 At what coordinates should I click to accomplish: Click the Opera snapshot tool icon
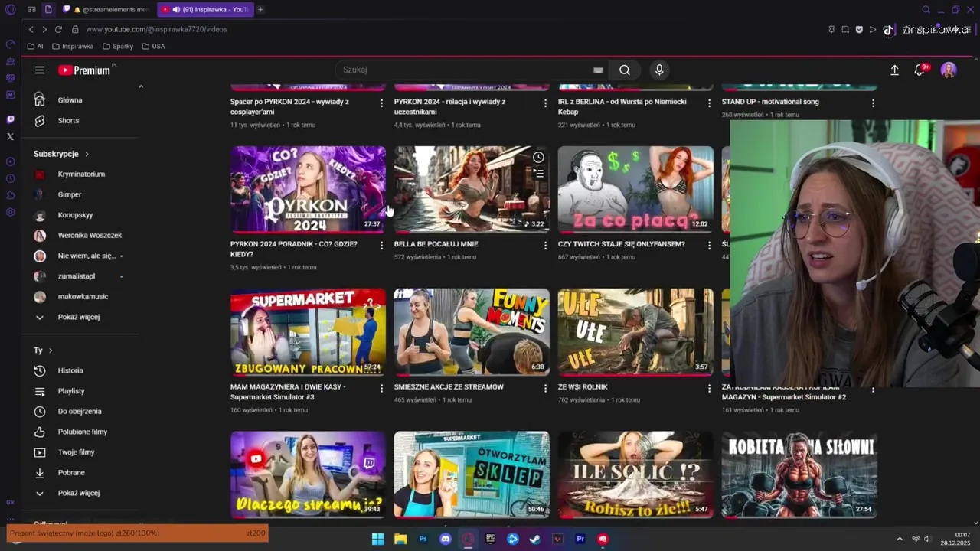(845, 29)
